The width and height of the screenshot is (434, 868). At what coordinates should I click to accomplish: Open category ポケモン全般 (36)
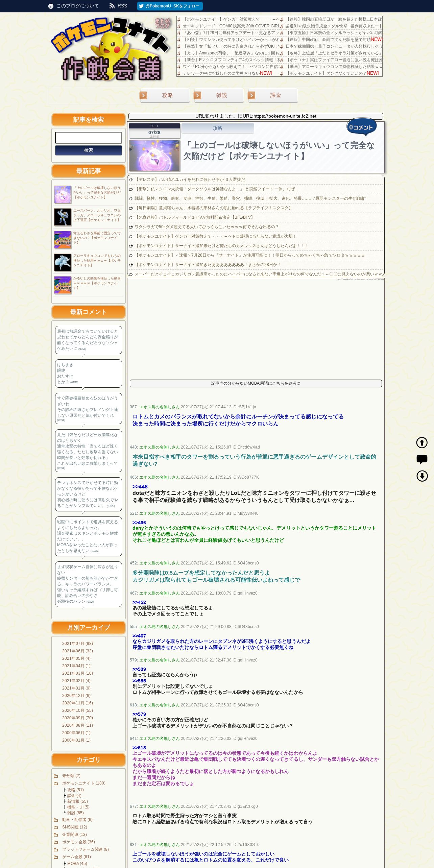[x=79, y=842]
